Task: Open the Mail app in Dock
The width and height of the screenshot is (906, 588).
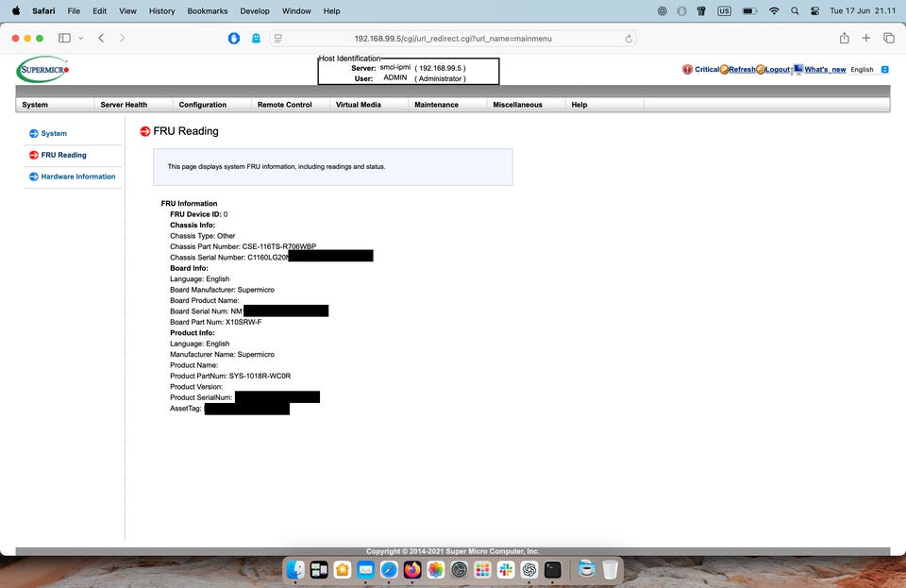Action: tap(366, 570)
